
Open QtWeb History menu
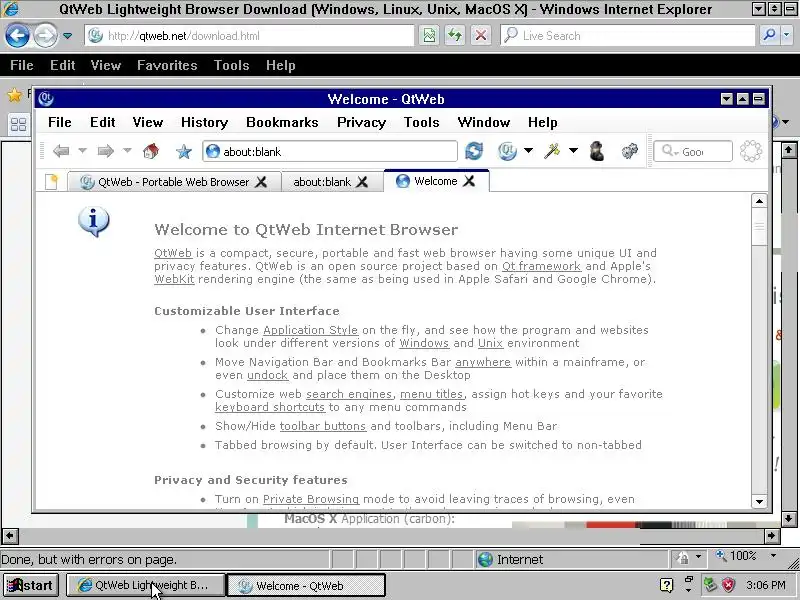pos(204,122)
